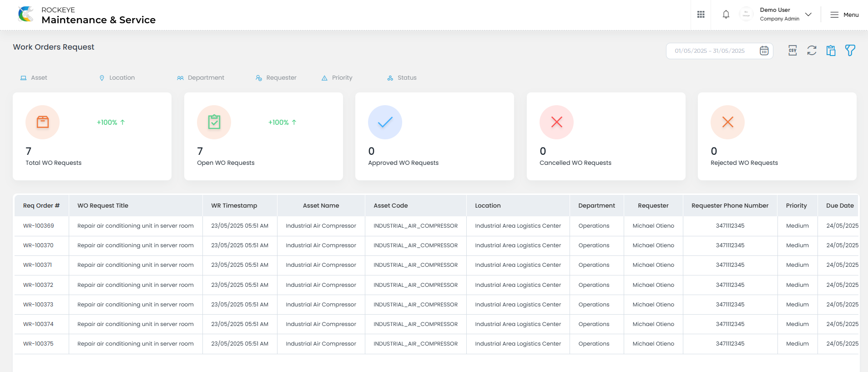Click due date in WR-100371 row
Viewport: 868px width, 372px height.
point(842,265)
